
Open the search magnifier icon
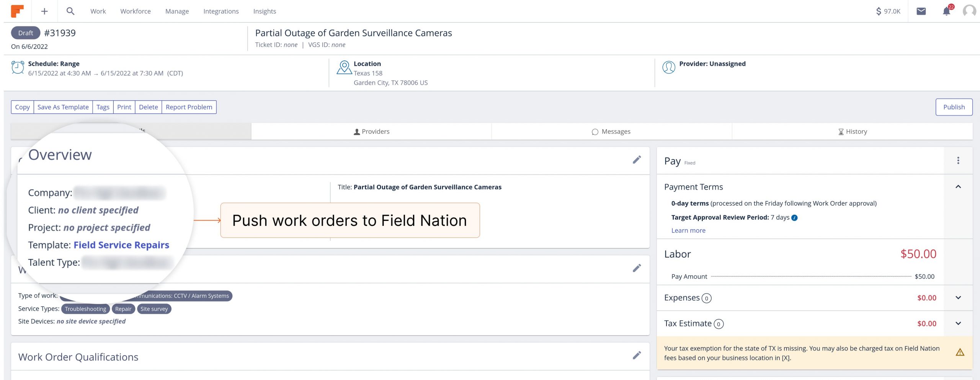(x=70, y=11)
